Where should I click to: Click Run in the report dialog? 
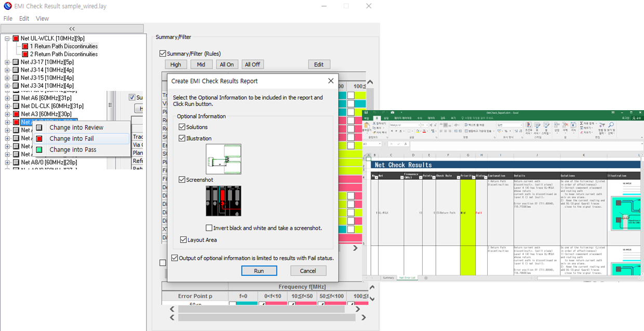(x=259, y=271)
